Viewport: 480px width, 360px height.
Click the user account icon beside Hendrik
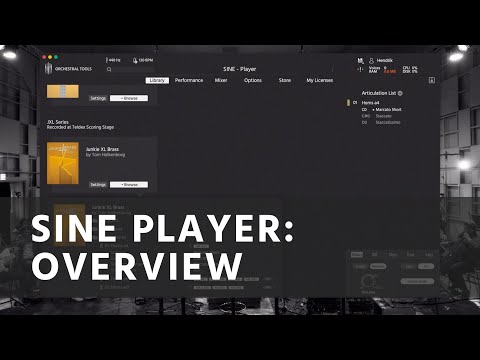(x=371, y=61)
